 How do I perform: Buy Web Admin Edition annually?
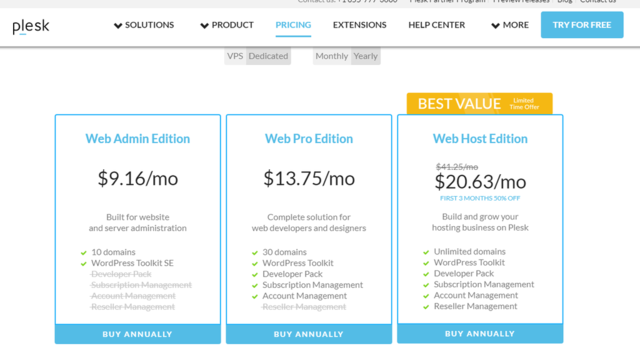(138, 334)
